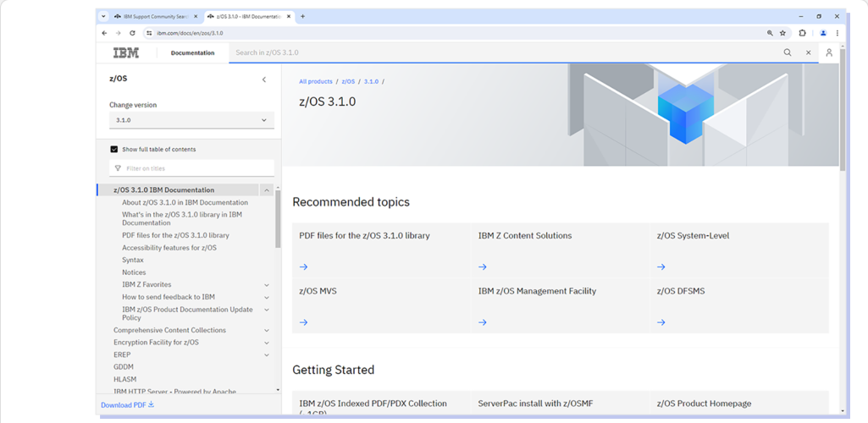Open About z/OS 3.1.0 in IBM Documentation

(x=185, y=202)
